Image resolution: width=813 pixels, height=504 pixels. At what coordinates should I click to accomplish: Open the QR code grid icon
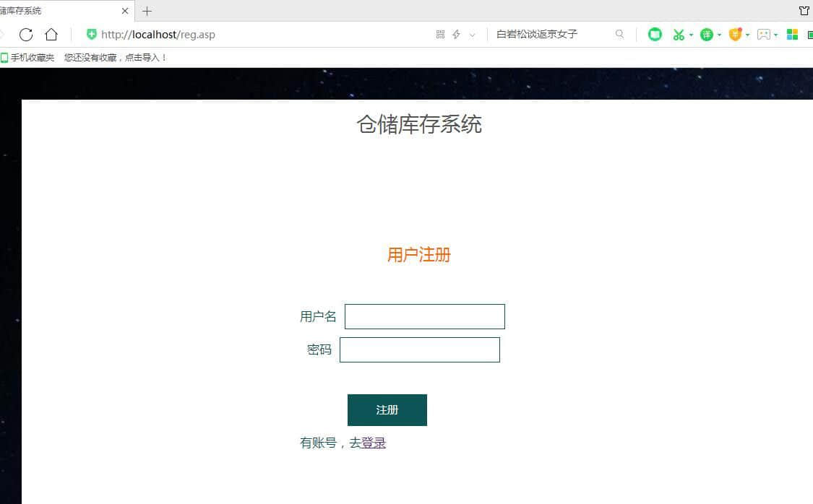[x=440, y=35]
